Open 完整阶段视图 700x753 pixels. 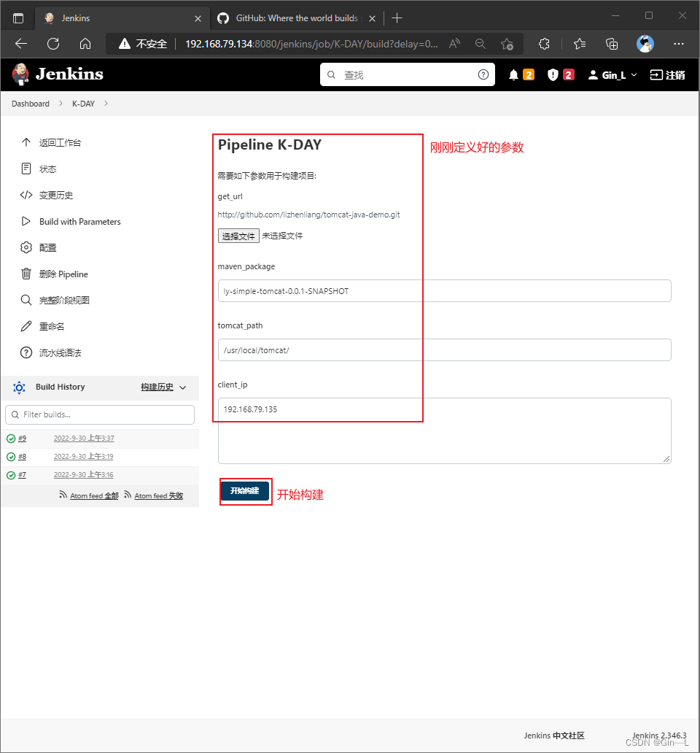[64, 300]
